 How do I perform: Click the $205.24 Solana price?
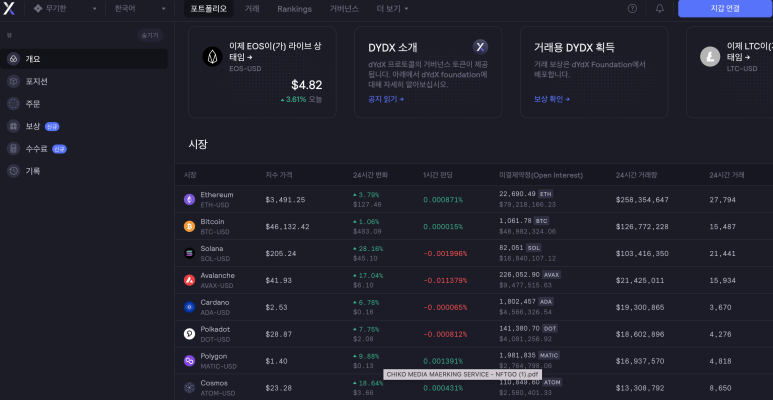[281, 254]
